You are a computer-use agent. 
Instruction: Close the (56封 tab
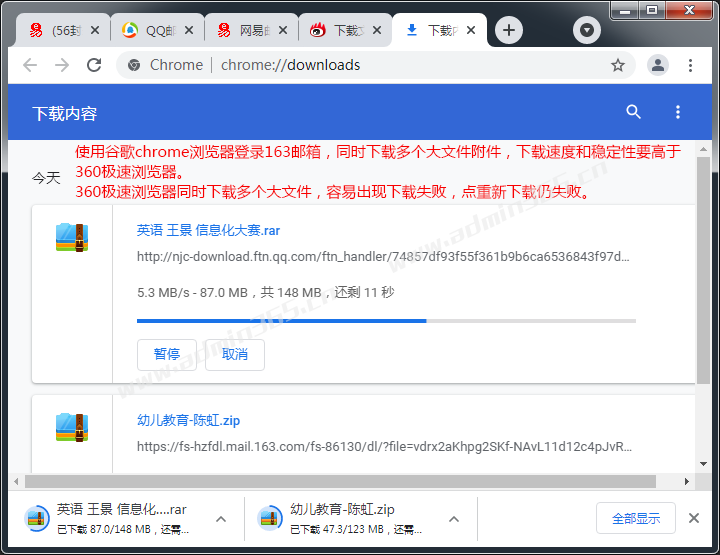[x=95, y=30]
